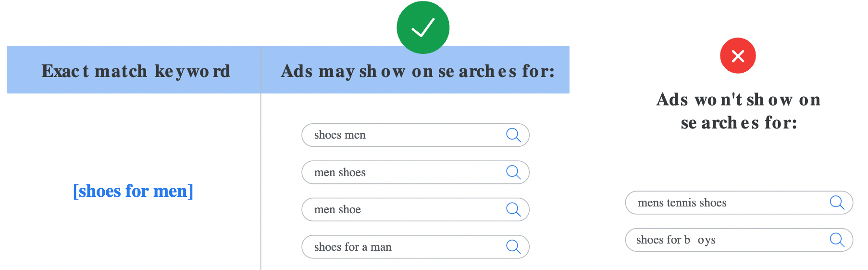Click "Ads won't show on searches for:" heading

pyautogui.click(x=739, y=111)
